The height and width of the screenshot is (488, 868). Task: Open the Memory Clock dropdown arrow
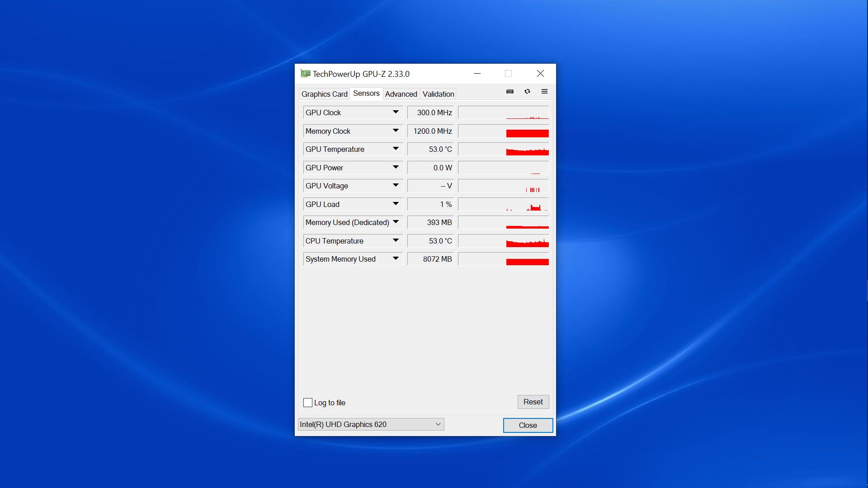pos(396,131)
